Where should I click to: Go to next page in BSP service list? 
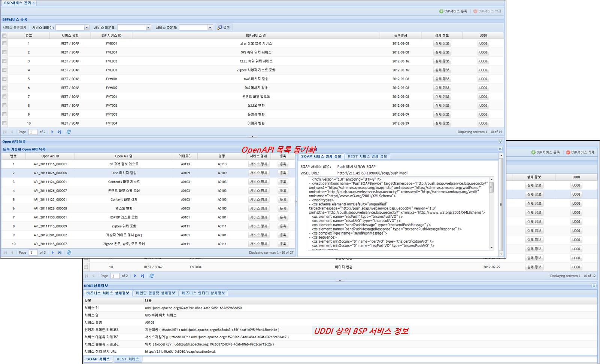pos(52,132)
